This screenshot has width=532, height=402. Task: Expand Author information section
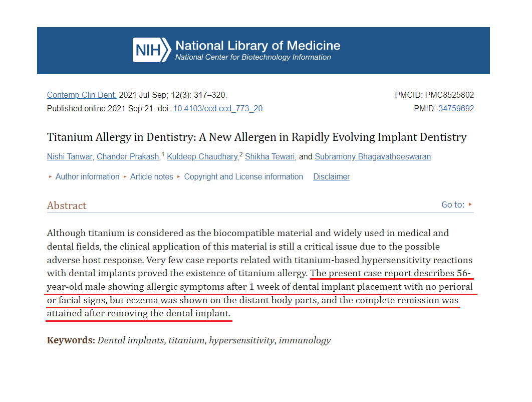point(87,176)
